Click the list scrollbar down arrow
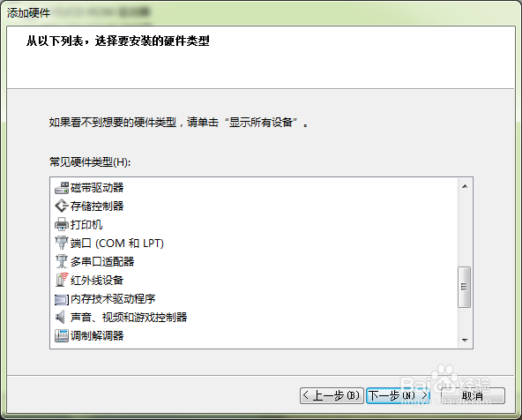The height and width of the screenshot is (420, 522). tap(465, 340)
